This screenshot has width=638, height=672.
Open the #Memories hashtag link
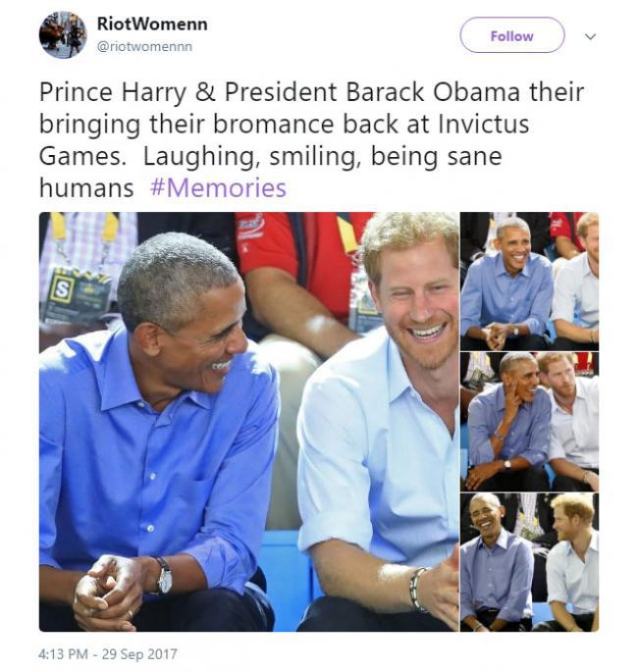[x=218, y=187]
